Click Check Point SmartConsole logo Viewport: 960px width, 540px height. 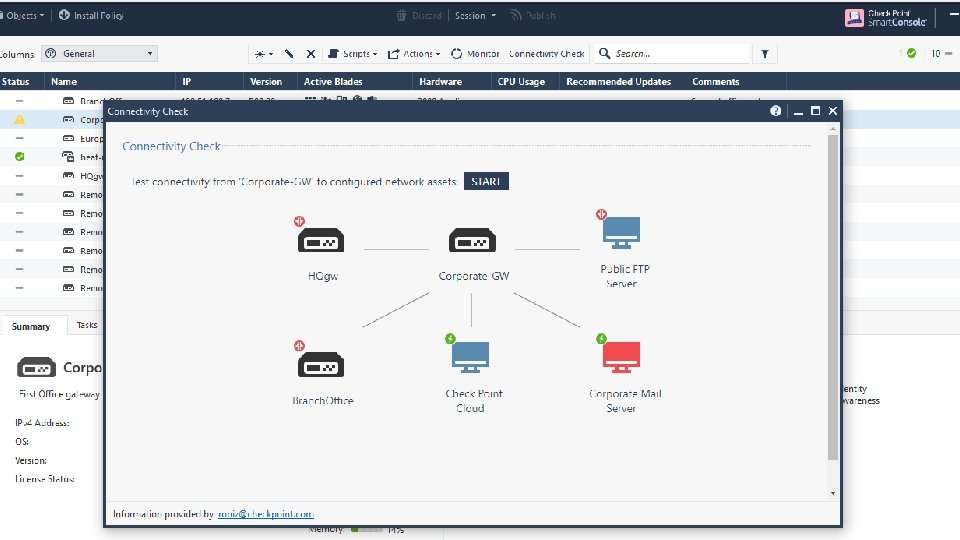(885, 18)
